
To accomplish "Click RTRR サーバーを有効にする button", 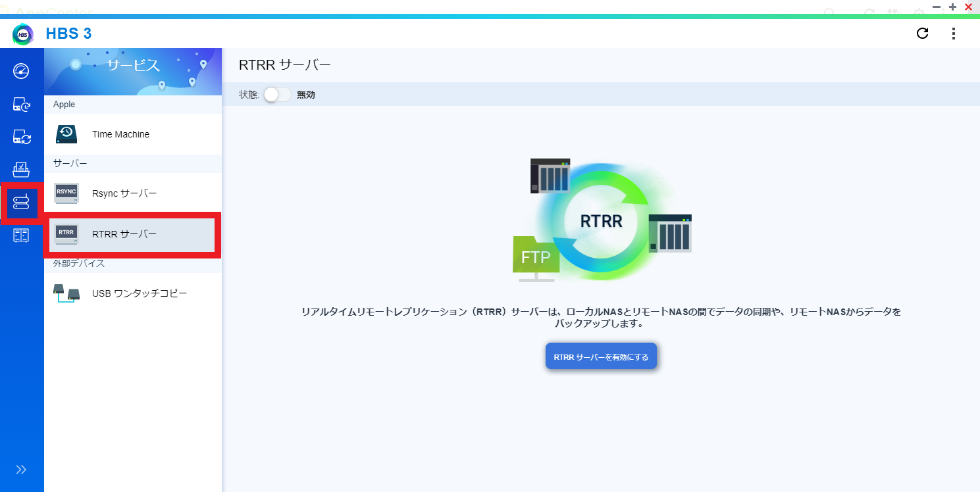I will tap(601, 357).
